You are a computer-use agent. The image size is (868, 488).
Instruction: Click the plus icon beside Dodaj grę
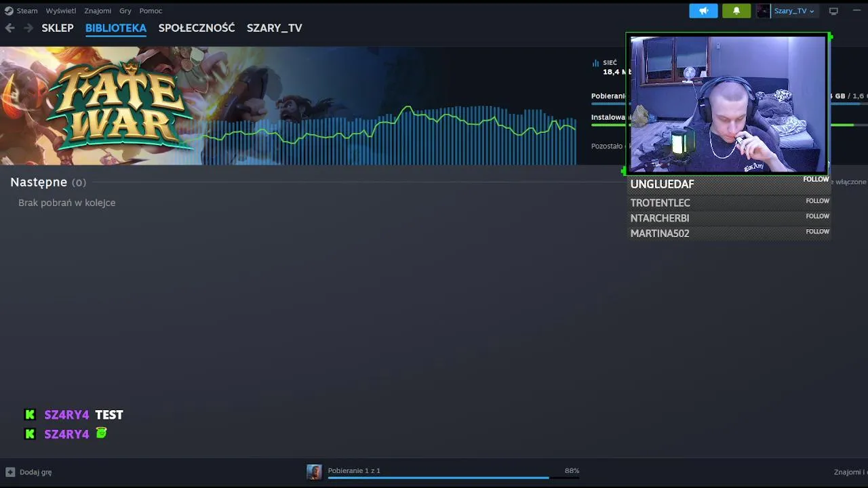pyautogui.click(x=10, y=472)
